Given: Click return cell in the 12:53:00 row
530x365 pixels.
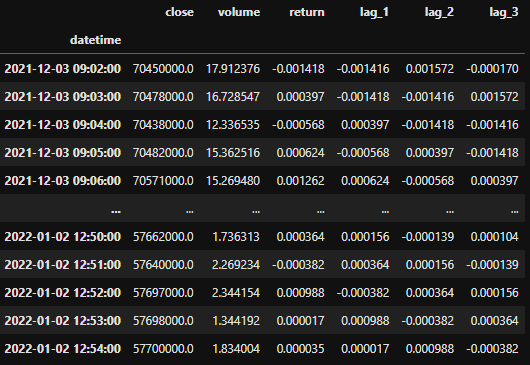Looking at the screenshot, I should point(300,321).
